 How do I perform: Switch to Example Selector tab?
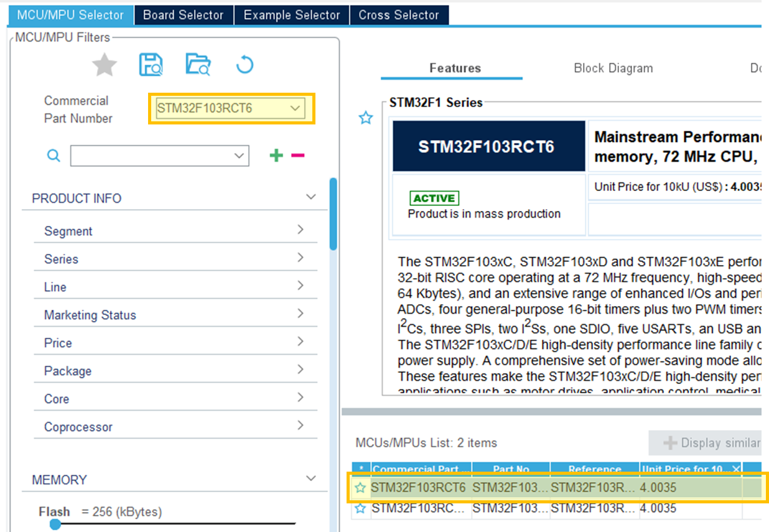(292, 15)
